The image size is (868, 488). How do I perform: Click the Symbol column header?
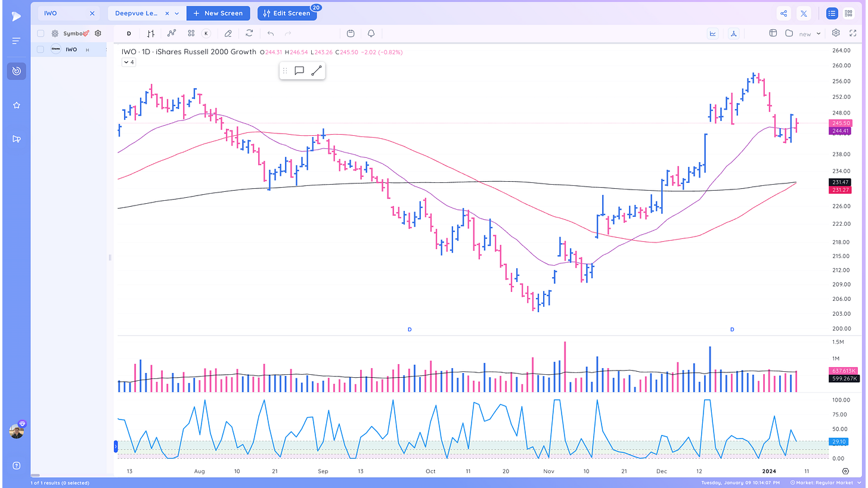(x=73, y=34)
